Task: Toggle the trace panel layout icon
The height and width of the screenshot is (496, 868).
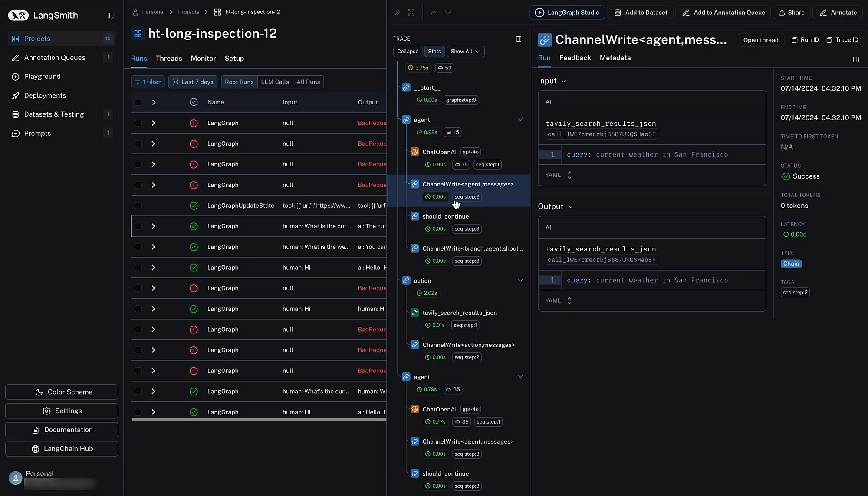Action: point(519,39)
